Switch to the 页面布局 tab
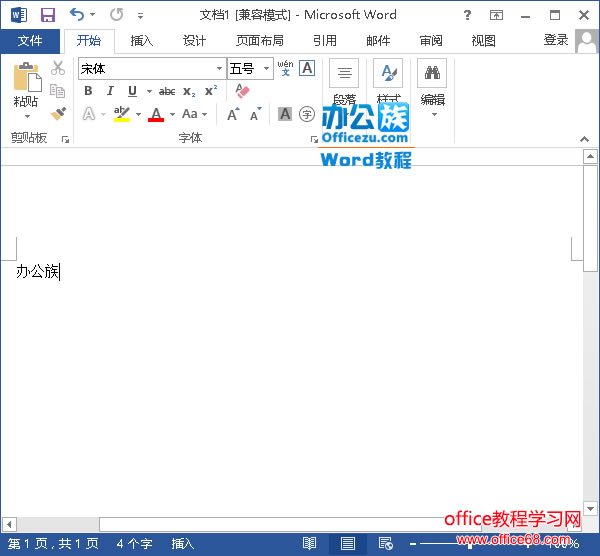Screen dimensions: 600x556 pos(260,41)
